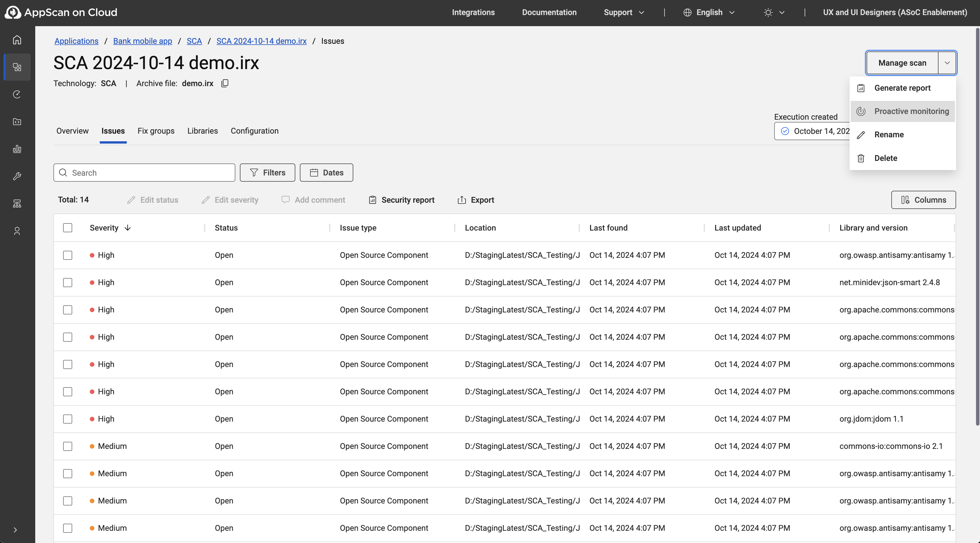Open the English language dropdown
The height and width of the screenshot is (543, 980).
pos(709,12)
